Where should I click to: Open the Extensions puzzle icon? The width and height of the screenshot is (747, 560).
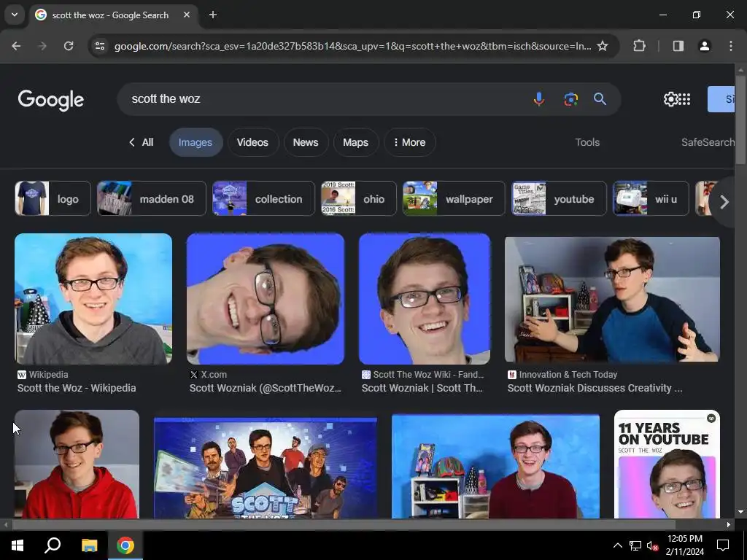pos(639,46)
